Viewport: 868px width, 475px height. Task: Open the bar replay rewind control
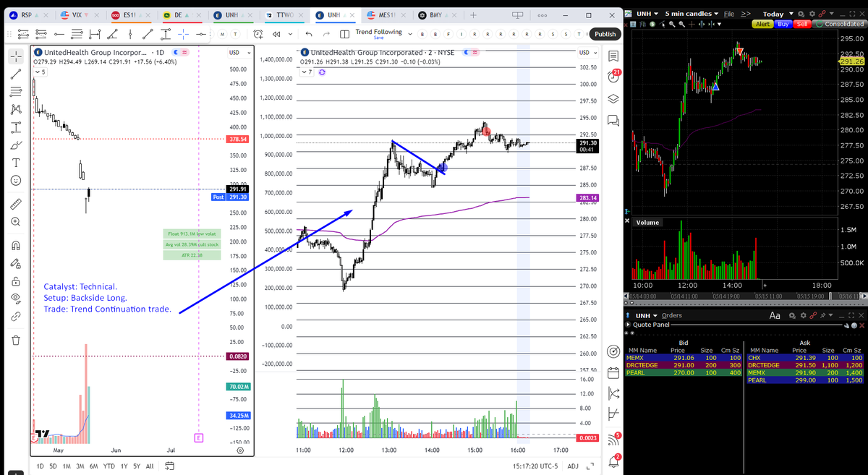click(276, 34)
